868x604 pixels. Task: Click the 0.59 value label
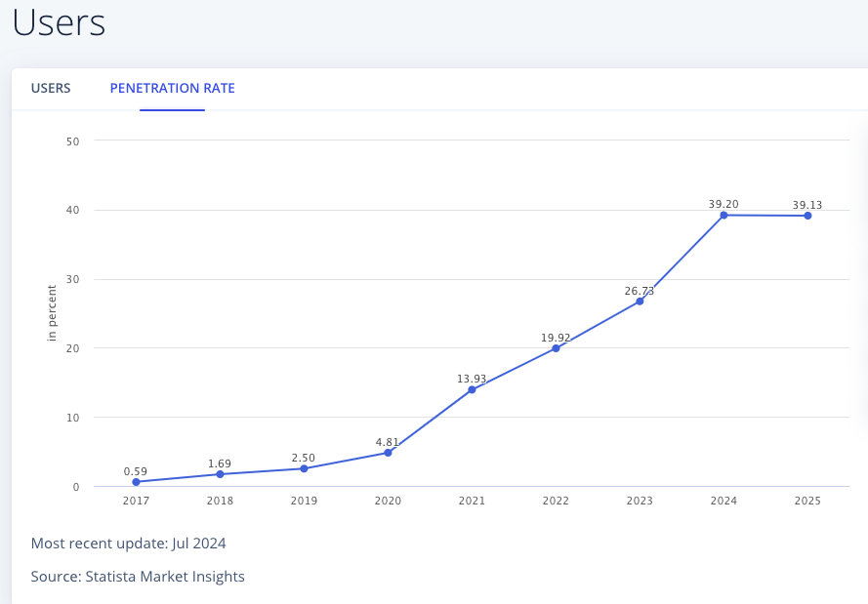pos(136,471)
